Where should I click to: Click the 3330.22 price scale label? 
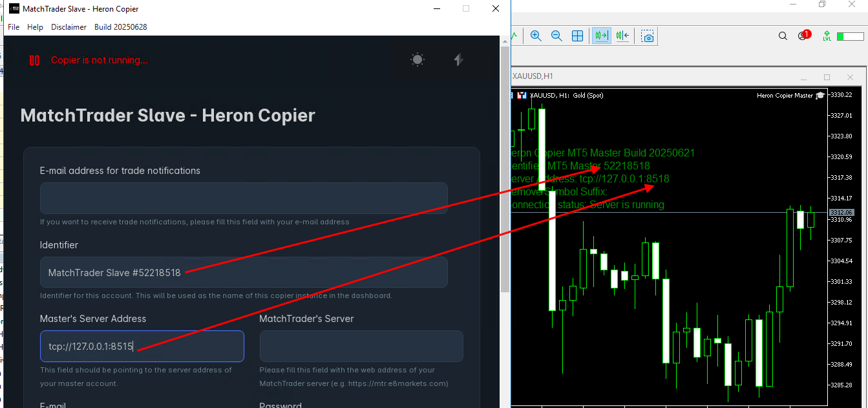(842, 95)
